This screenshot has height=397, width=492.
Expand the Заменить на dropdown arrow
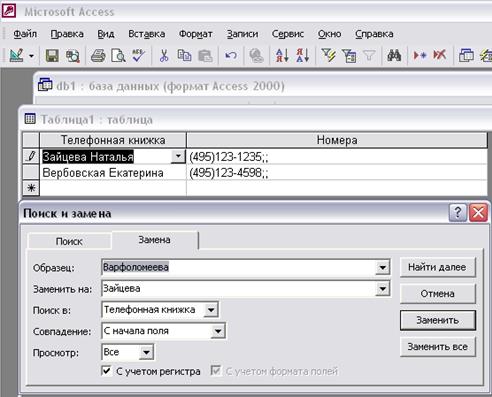pyautogui.click(x=383, y=289)
